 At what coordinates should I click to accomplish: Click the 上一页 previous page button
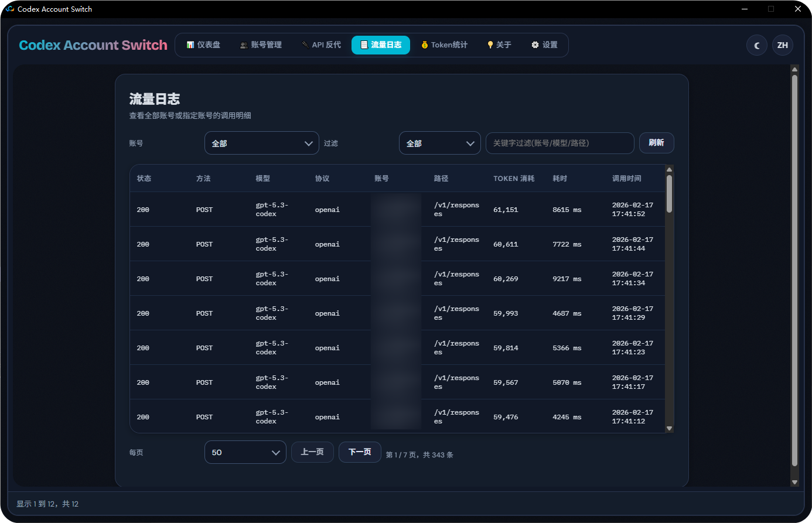click(x=312, y=452)
